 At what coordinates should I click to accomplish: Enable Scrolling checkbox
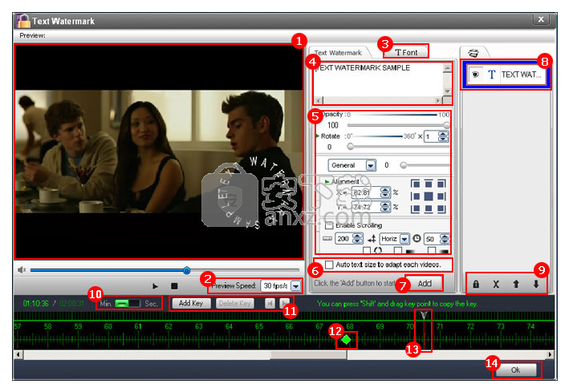[330, 226]
